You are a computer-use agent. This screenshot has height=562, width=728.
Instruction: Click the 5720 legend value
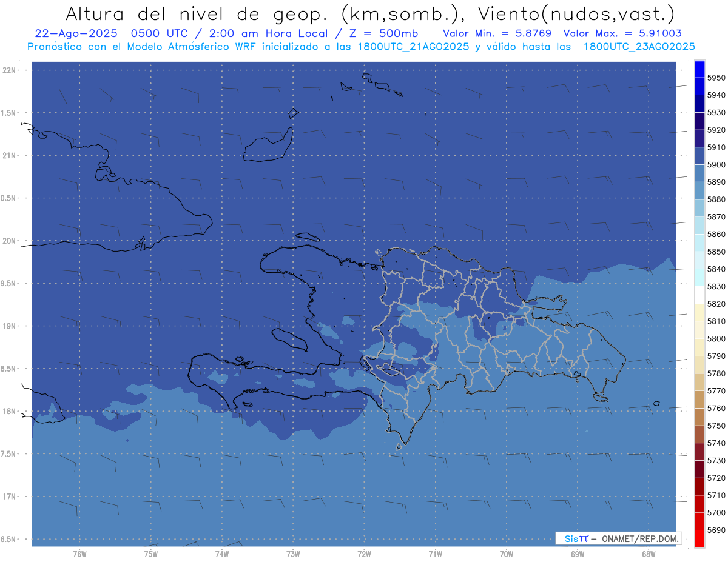point(716,478)
